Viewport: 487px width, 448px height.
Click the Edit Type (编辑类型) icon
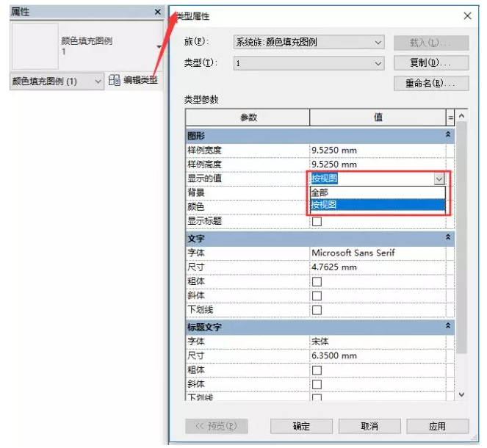[115, 80]
